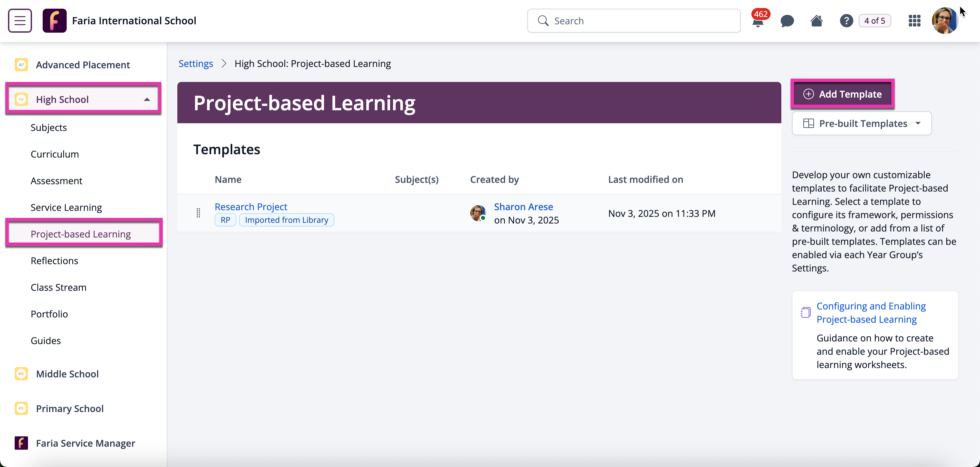
Task: Click the Faria International School title
Action: click(134, 21)
